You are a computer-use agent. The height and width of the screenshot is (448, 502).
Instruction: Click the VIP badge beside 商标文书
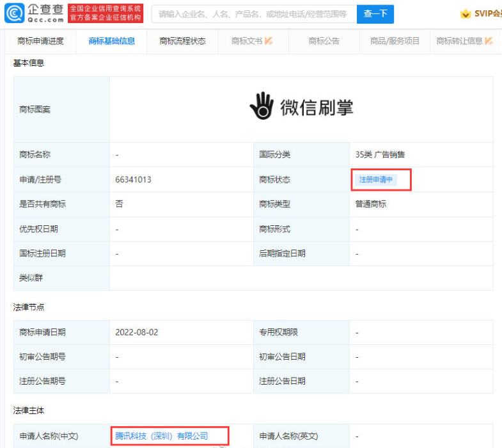click(269, 41)
